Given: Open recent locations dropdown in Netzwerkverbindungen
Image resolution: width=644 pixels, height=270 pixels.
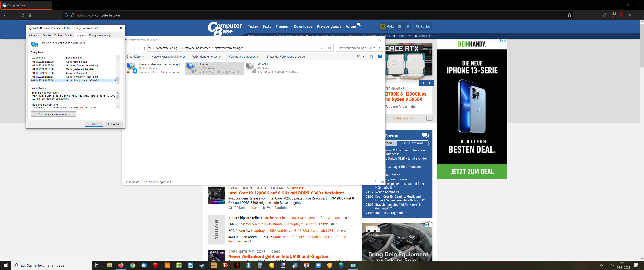Looking at the screenshot, I should tap(139, 48).
